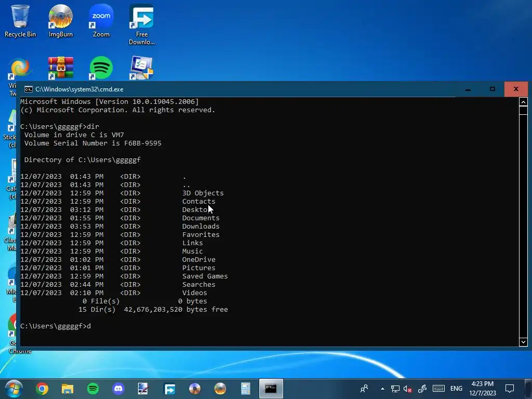Click the 'Links' directory entry
Viewport: 532px width, 399px height.
coord(192,243)
